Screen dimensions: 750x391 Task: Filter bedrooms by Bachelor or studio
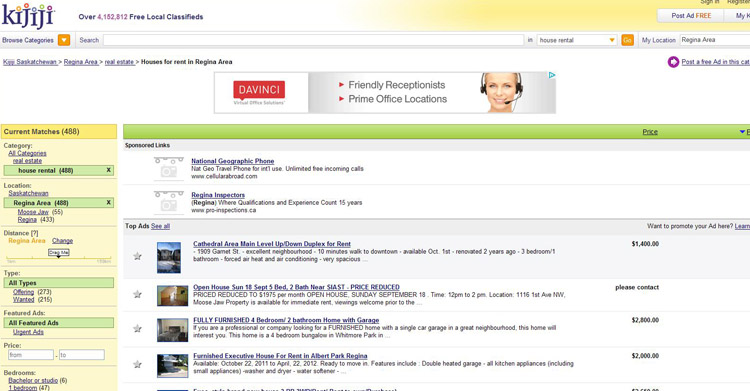[33, 380]
